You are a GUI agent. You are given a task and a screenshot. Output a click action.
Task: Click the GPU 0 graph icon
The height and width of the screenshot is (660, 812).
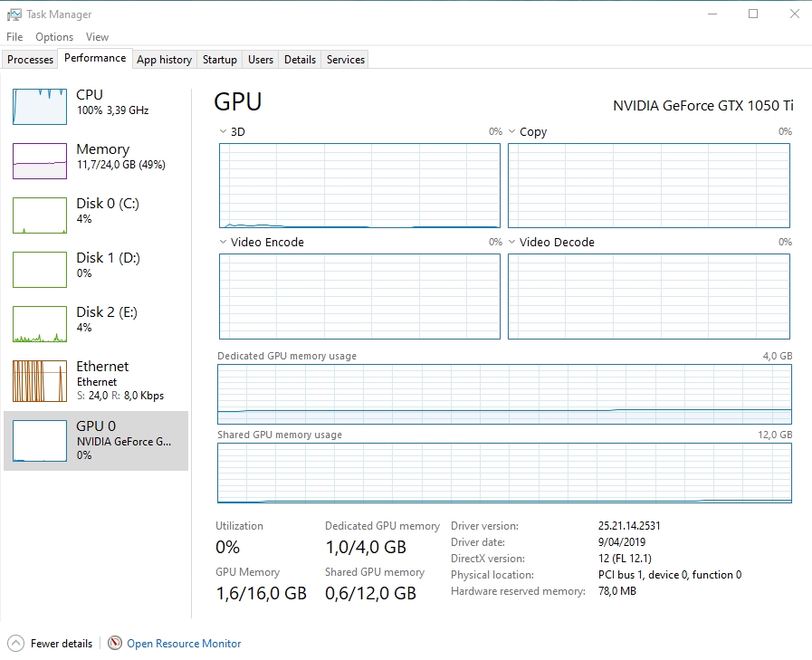coord(40,441)
